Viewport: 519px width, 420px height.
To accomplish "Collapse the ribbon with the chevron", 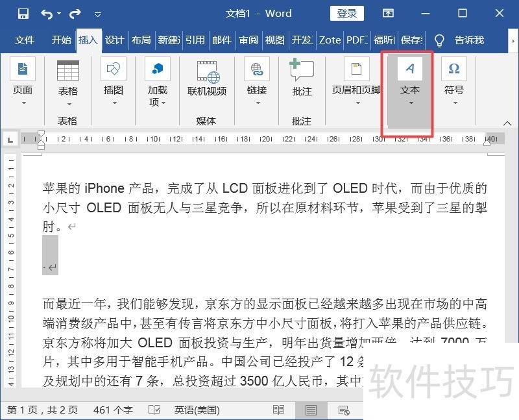I will (507, 123).
